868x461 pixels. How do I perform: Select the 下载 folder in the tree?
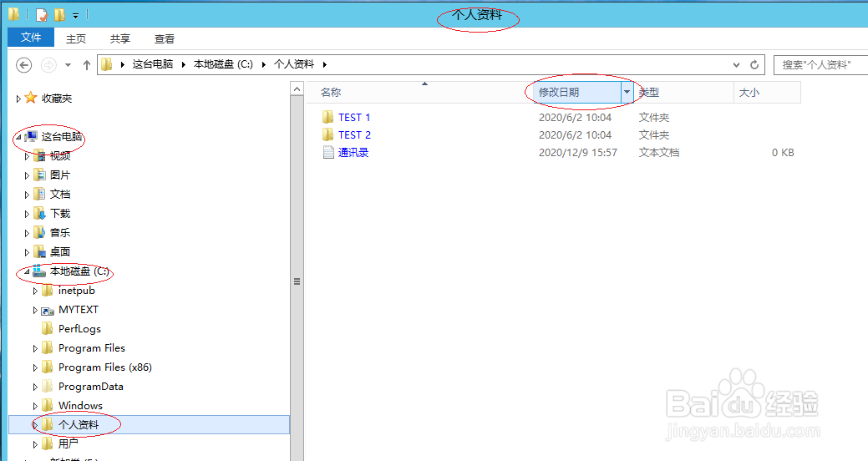point(60,214)
